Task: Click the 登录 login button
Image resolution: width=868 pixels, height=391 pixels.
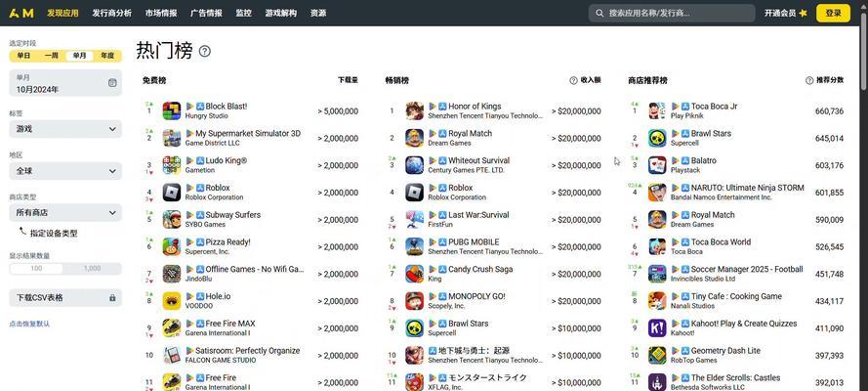Action: 833,13
